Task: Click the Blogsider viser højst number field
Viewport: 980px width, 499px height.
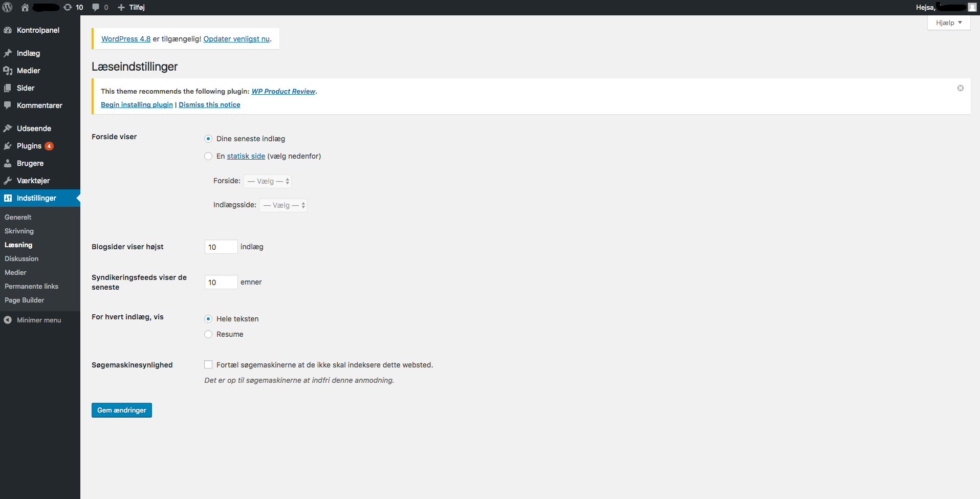Action: coord(221,247)
